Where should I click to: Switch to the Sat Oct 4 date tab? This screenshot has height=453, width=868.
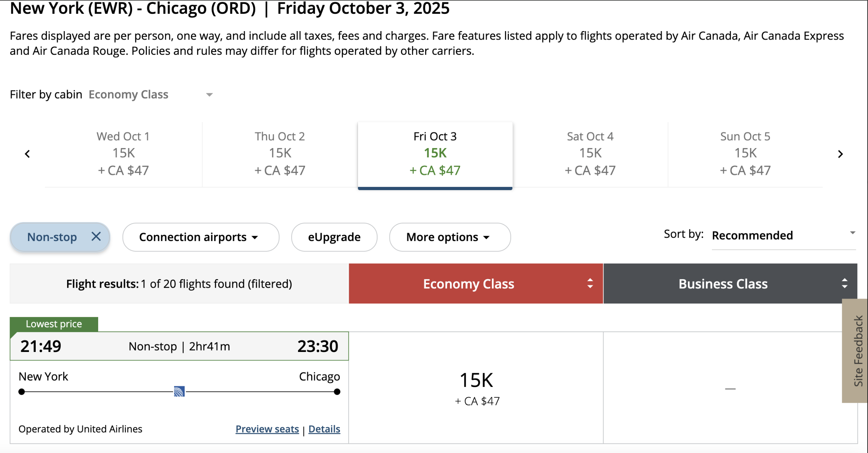tap(590, 153)
